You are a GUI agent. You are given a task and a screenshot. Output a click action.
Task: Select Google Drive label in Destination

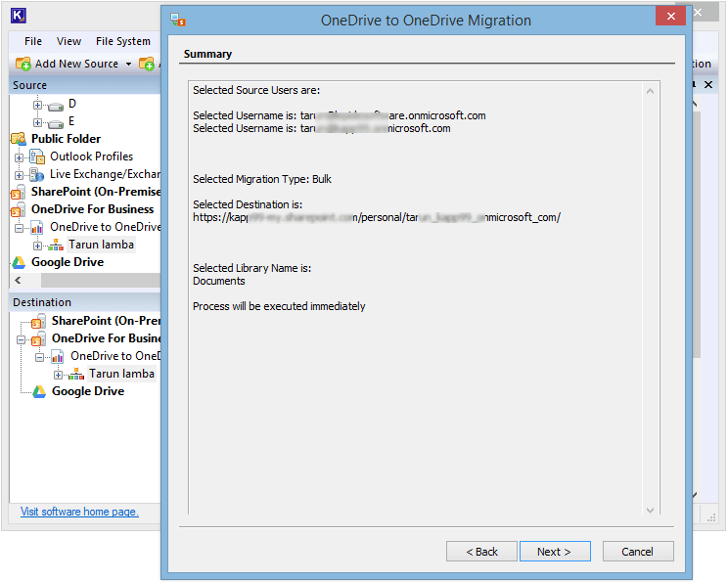point(88,391)
